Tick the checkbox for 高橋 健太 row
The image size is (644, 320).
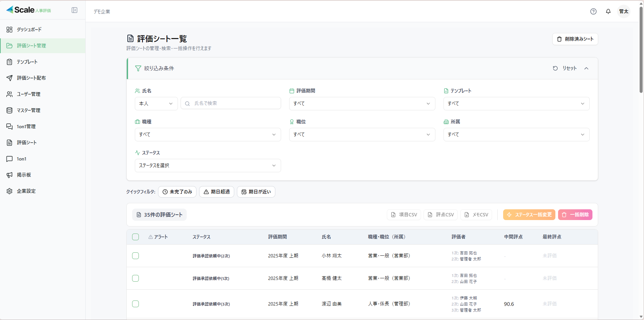point(135,278)
